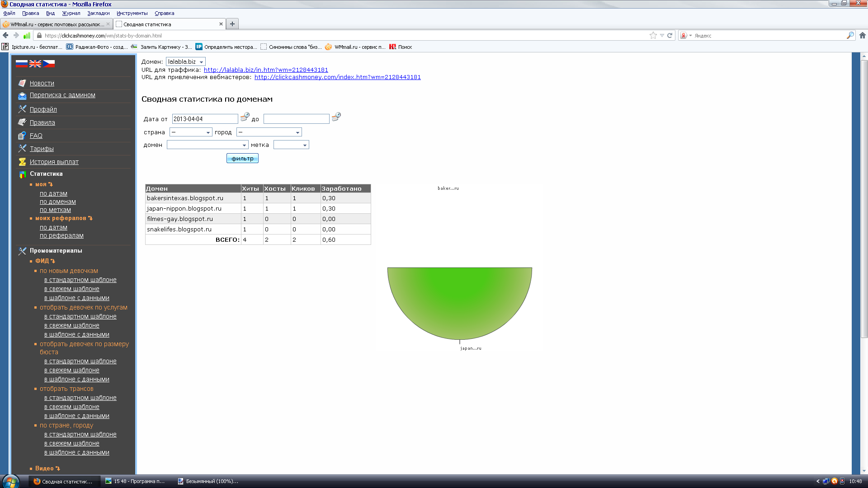Open new tab with plus button

pyautogui.click(x=232, y=24)
